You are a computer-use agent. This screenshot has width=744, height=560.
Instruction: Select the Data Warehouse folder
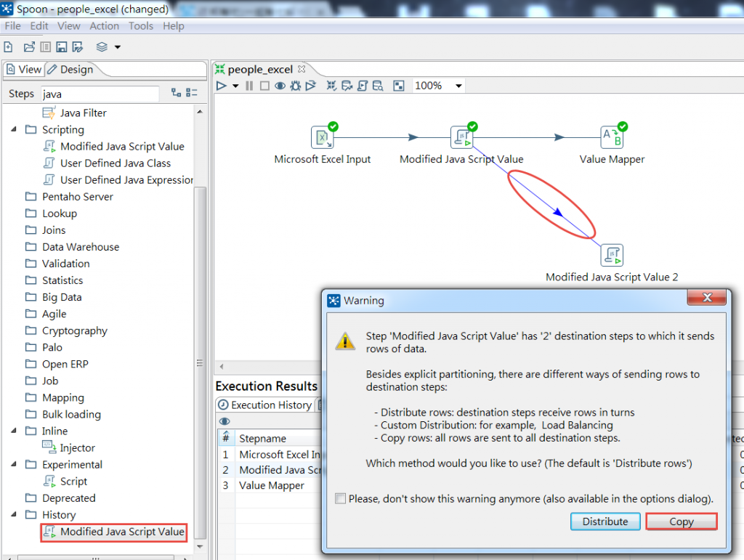72,247
